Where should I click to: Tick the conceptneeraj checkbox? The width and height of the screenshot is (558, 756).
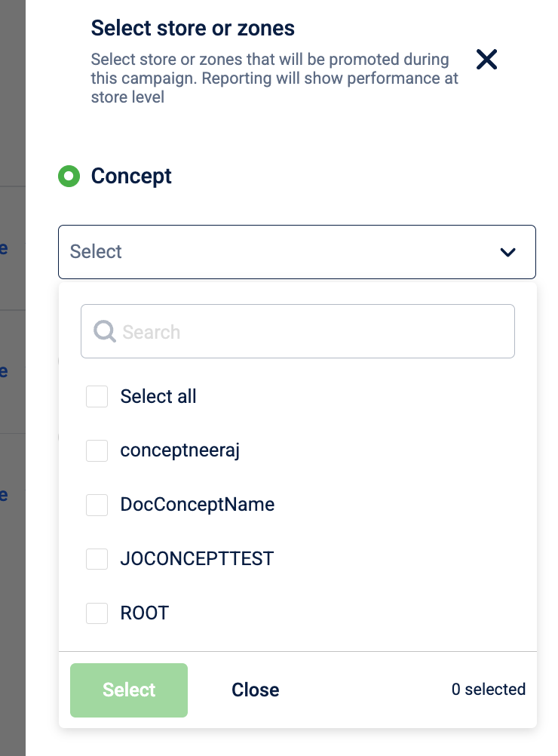(x=97, y=450)
